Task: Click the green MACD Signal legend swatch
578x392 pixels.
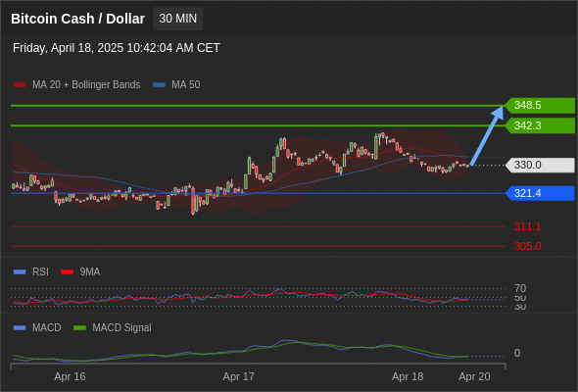Action: tap(80, 328)
